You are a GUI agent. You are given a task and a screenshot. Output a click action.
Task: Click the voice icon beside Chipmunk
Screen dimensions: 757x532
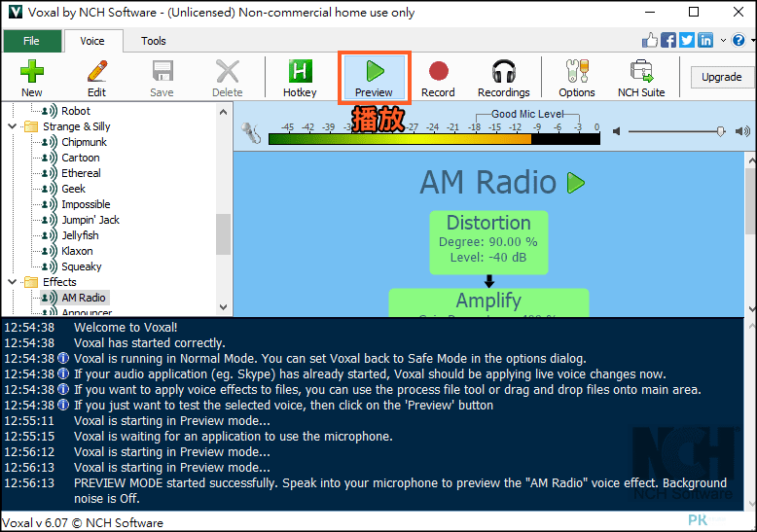click(x=50, y=142)
